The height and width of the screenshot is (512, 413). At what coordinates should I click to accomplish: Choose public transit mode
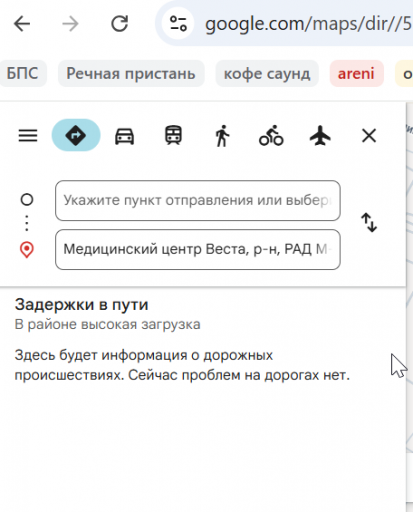pos(173,135)
